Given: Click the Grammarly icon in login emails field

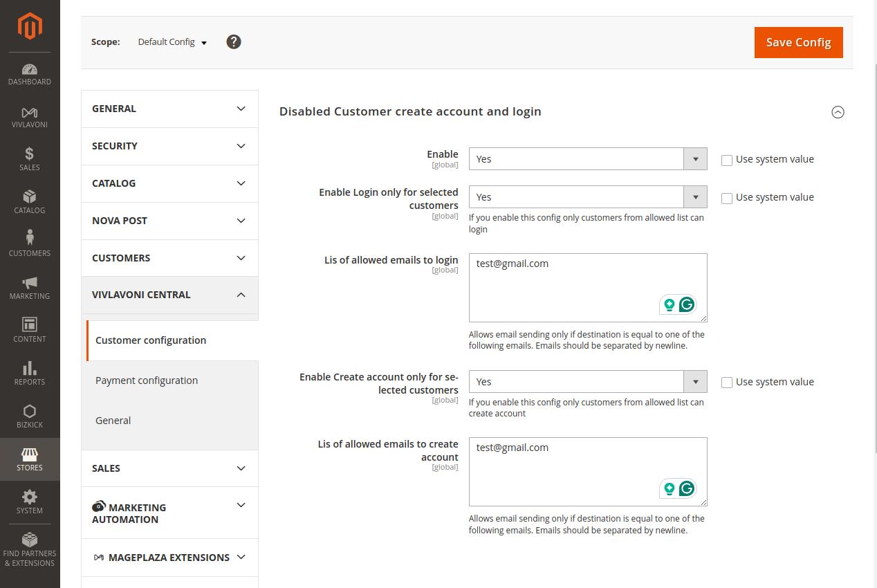Looking at the screenshot, I should pyautogui.click(x=686, y=304).
